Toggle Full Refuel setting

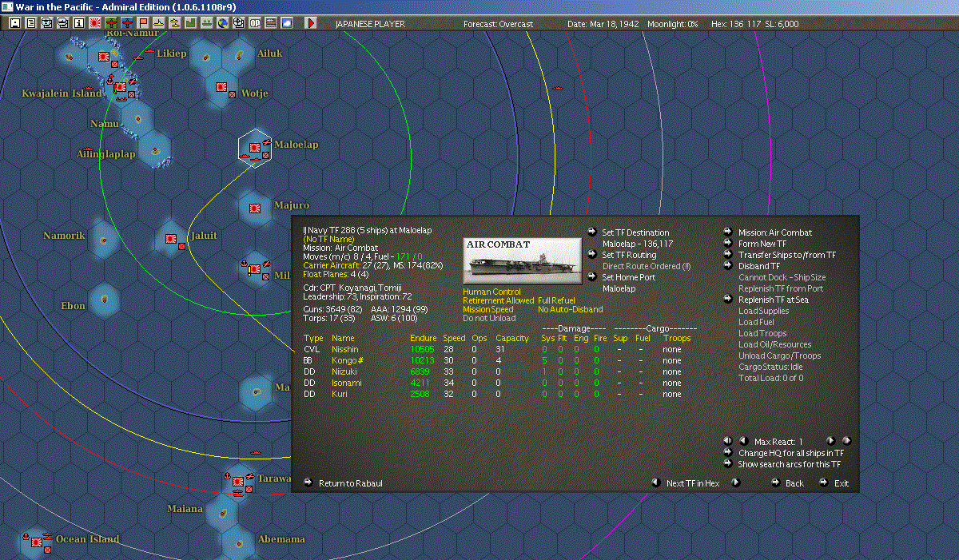click(556, 301)
